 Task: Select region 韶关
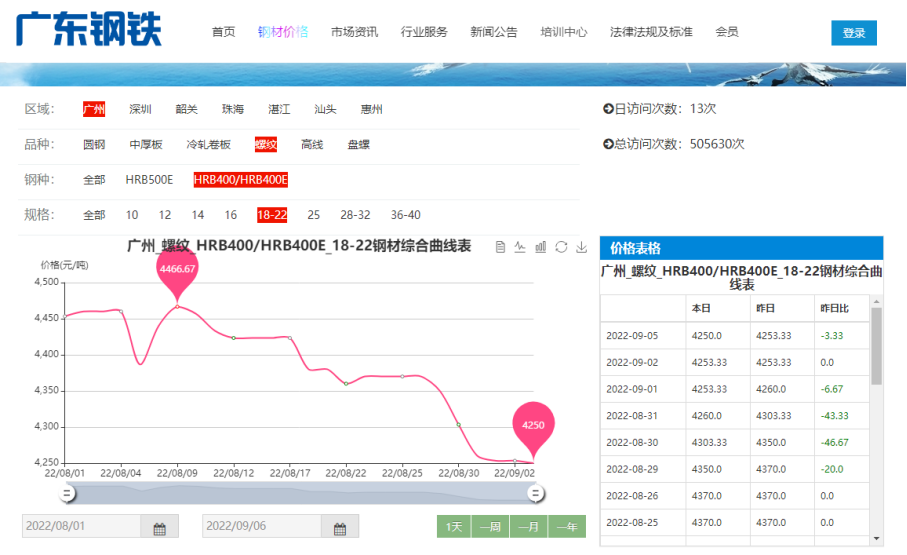click(186, 109)
